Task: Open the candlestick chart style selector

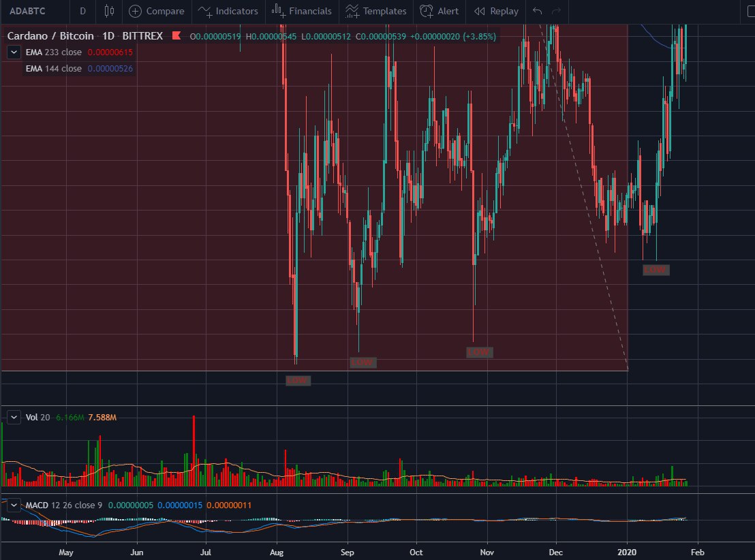Action: [109, 11]
